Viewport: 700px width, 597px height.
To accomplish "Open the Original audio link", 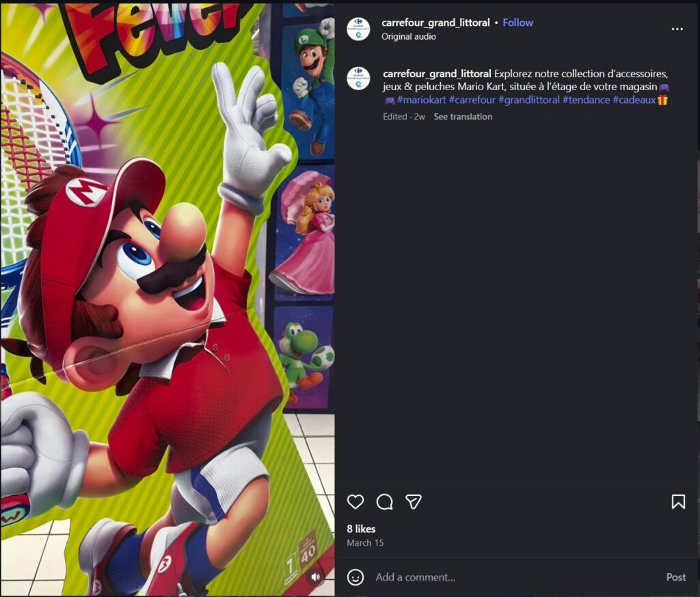I will tap(408, 36).
